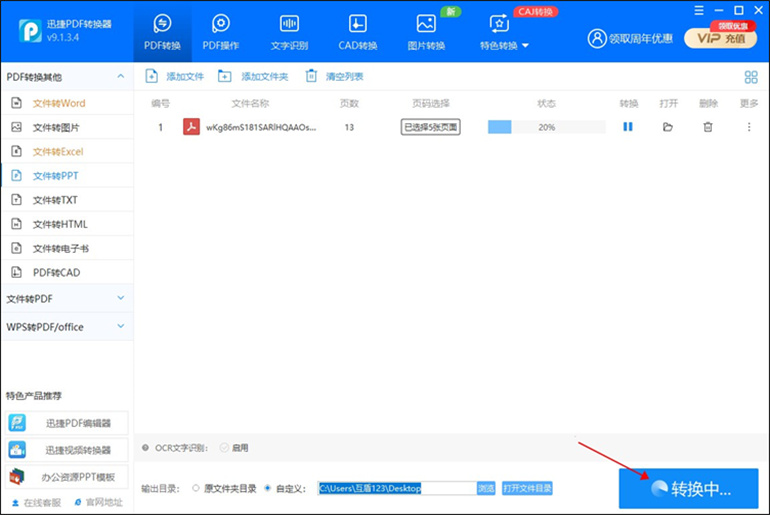Select the 原文件夹目录 radio button
Screen dimensions: 770x515
pos(196,488)
